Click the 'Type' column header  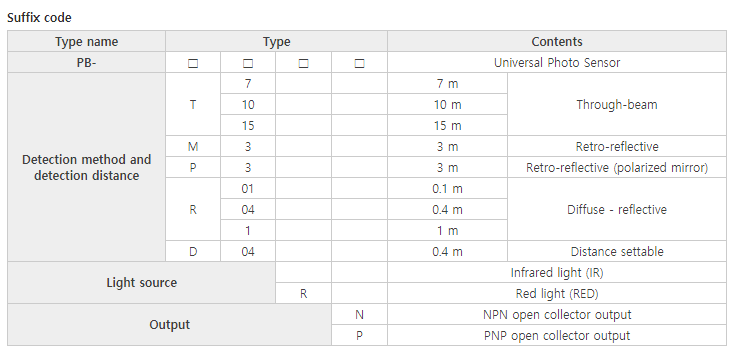tap(276, 41)
